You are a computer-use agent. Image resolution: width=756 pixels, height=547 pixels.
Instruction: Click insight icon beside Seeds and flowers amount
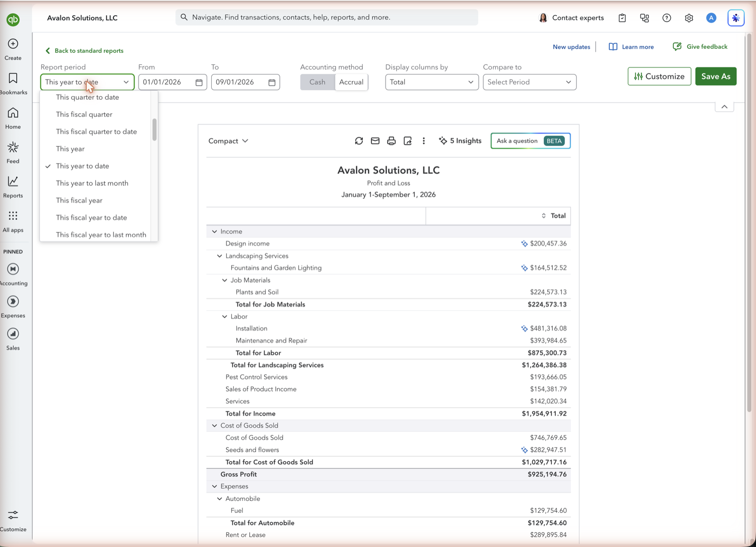(x=524, y=450)
